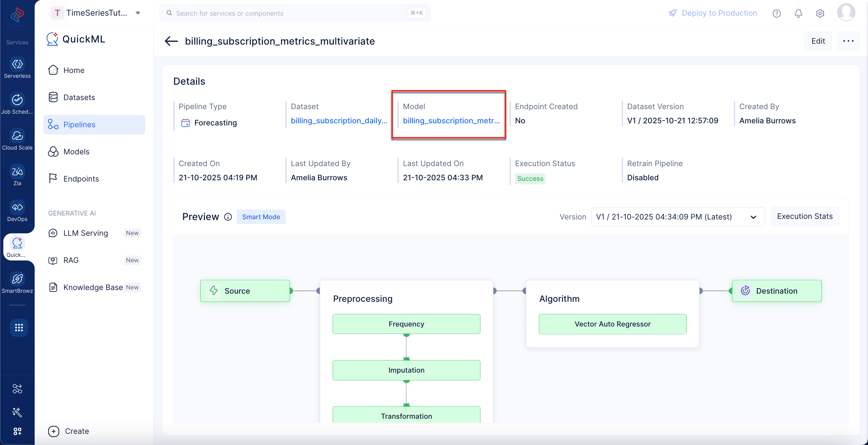Click the notifications bell icon
The image size is (868, 445).
[798, 13]
